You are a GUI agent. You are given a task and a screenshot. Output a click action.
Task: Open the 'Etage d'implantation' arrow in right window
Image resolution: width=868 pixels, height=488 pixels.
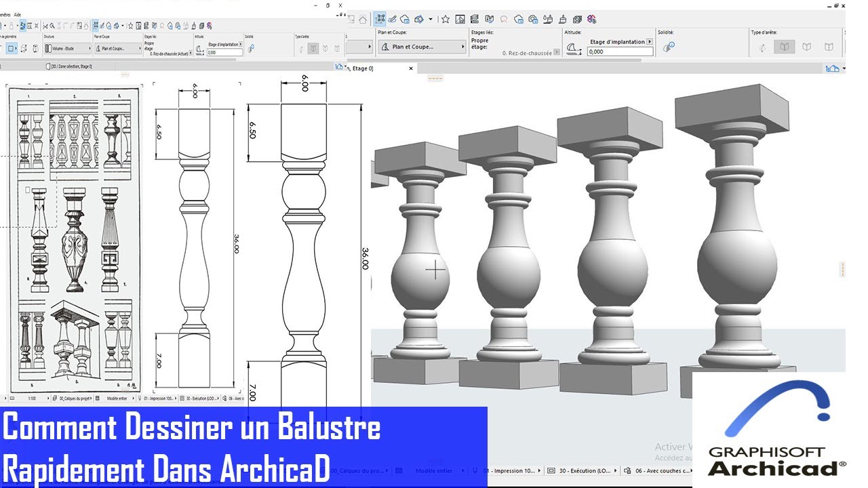click(650, 41)
